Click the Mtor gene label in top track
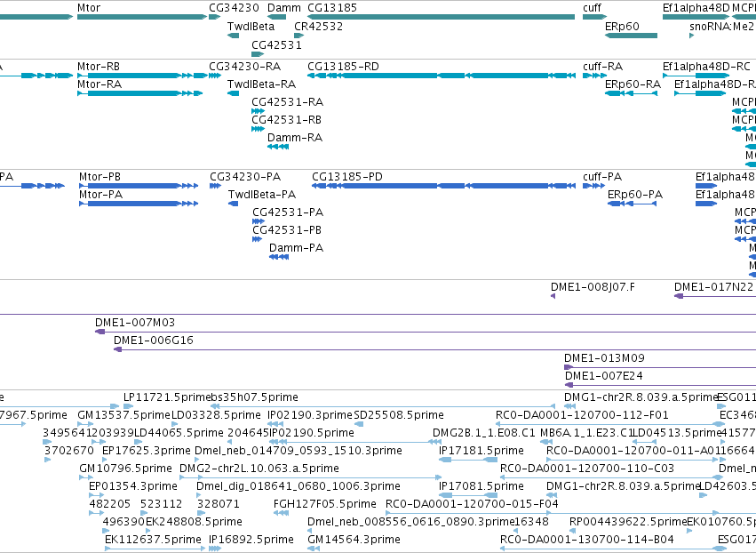 89,8
